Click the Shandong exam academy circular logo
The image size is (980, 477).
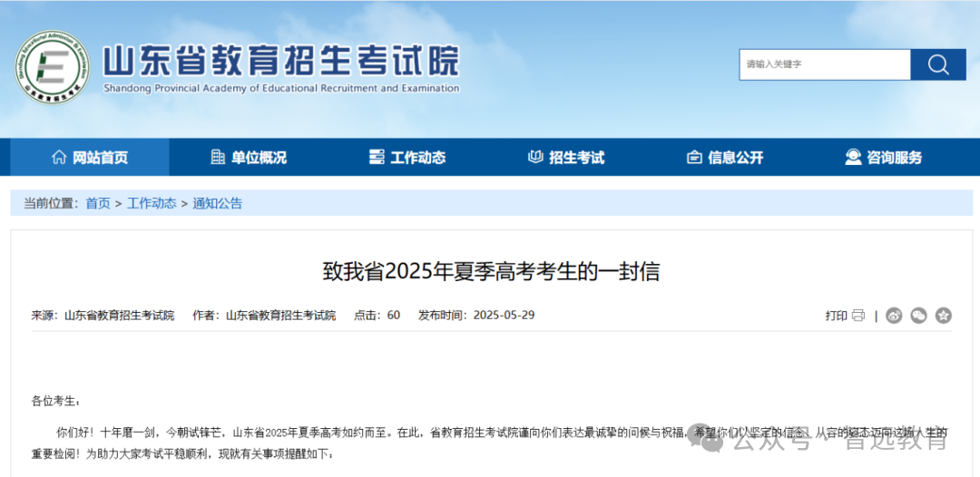tap(52, 67)
